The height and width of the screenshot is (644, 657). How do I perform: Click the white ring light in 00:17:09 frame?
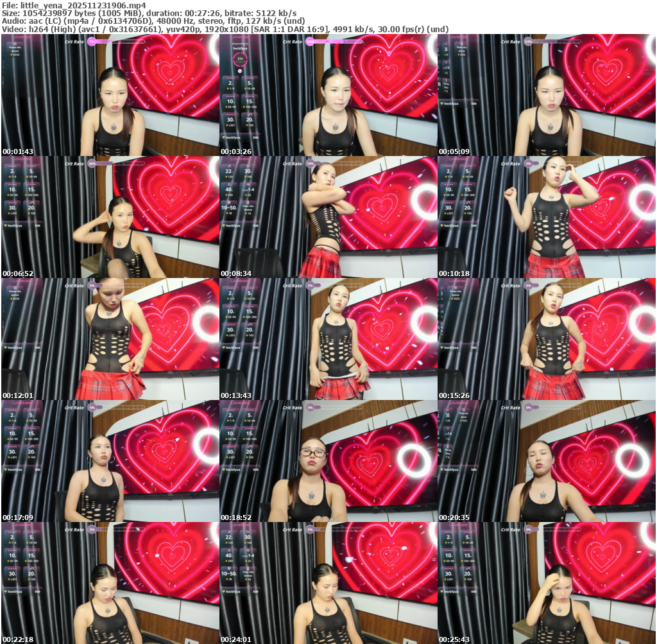[x=207, y=443]
